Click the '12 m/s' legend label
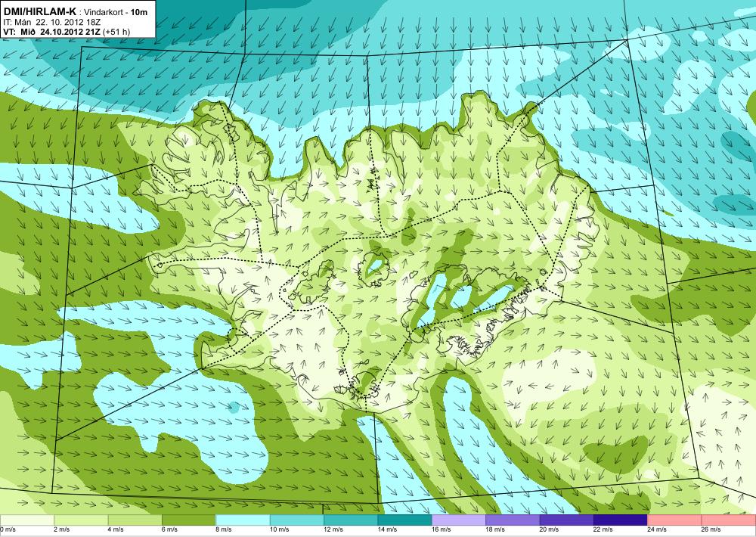The height and width of the screenshot is (537, 756). [x=333, y=529]
